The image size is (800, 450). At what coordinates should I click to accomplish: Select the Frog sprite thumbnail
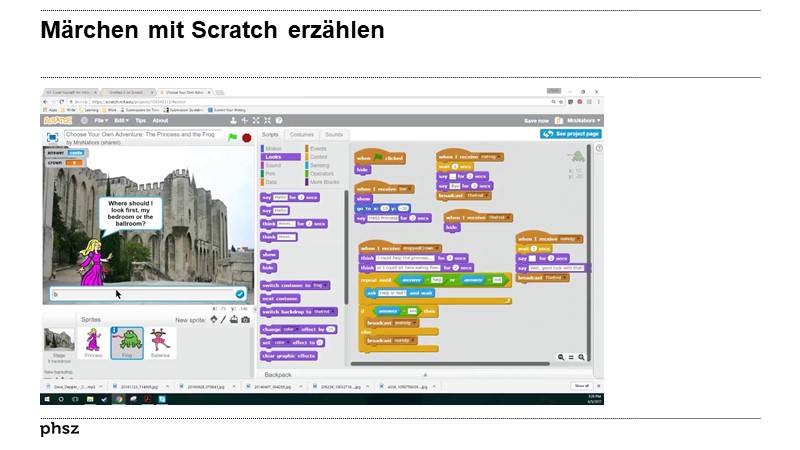(127, 343)
